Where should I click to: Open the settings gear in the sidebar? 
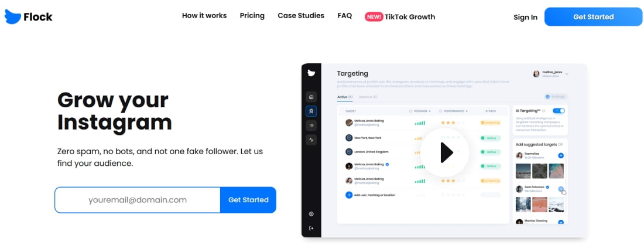[311, 214]
